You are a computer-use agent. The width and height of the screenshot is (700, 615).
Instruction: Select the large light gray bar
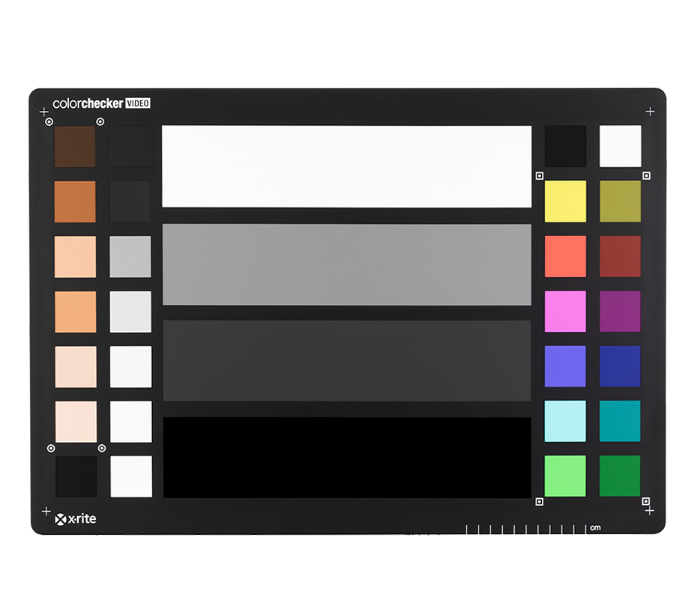(346, 264)
